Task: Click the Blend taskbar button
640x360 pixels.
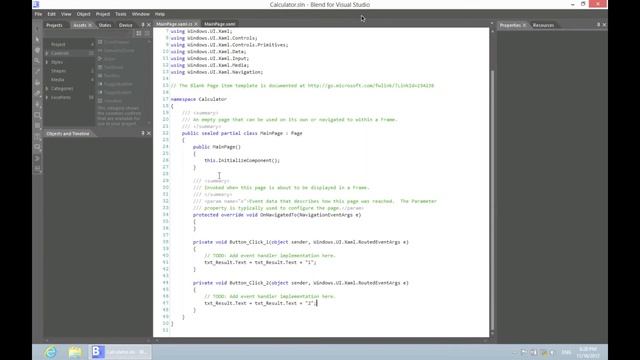Action: pos(120,352)
